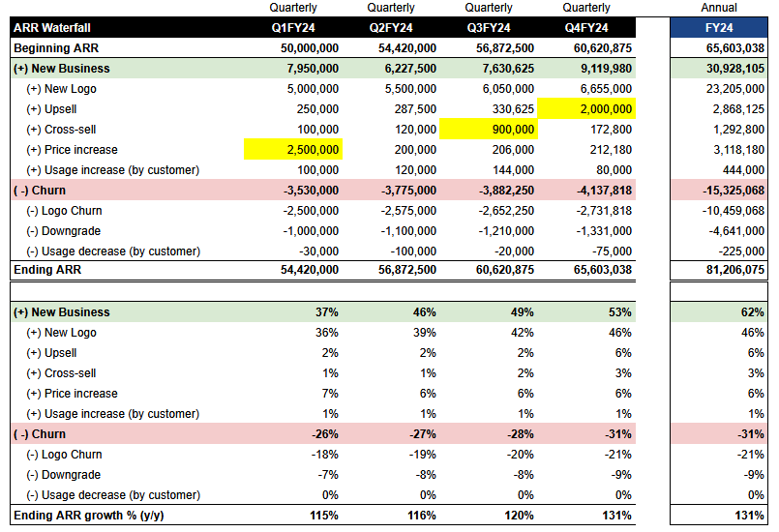Click the Q2FY24 column header
Viewport: 779px width, 532px height.
pos(391,28)
